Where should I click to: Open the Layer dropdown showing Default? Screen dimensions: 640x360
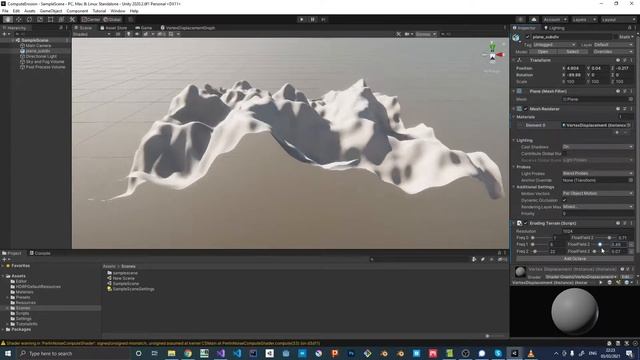click(613, 44)
